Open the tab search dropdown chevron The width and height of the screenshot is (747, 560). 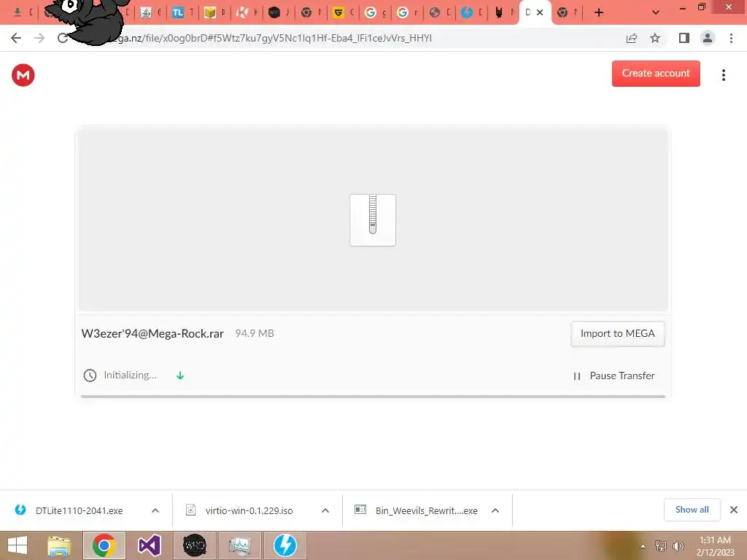656,13
